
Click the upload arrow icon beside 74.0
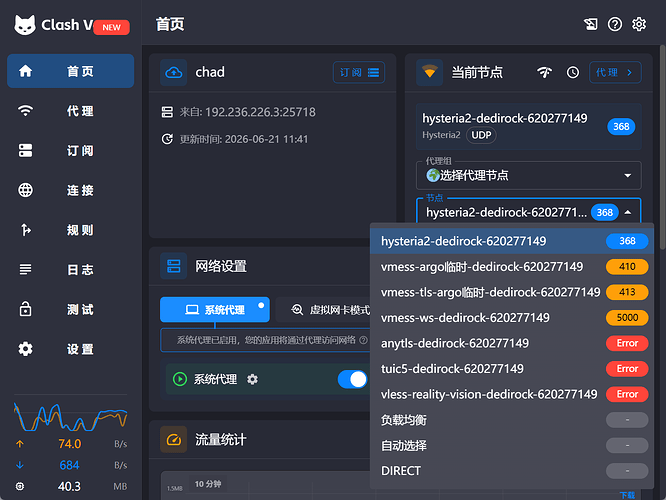coord(20,444)
